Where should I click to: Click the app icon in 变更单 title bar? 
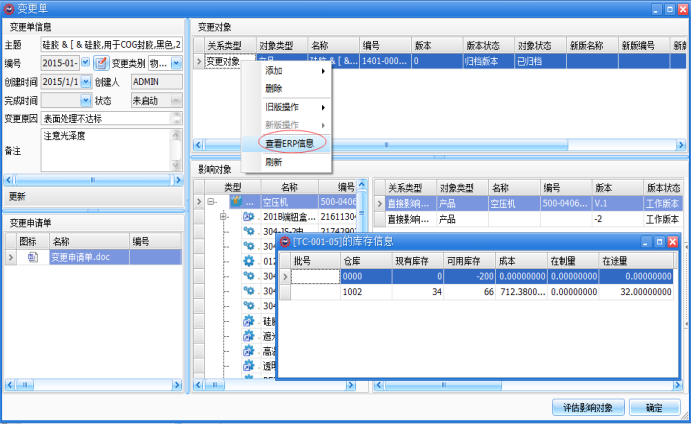point(9,8)
